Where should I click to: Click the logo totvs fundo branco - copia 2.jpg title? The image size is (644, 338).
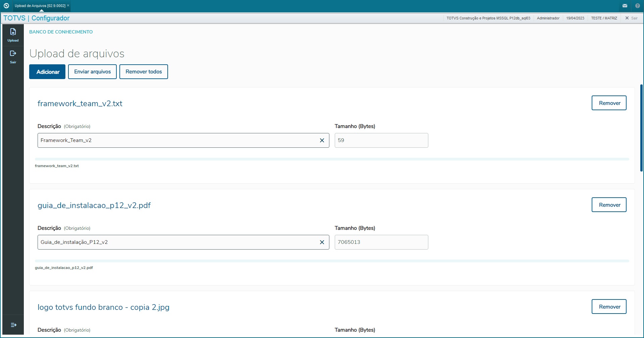pyautogui.click(x=103, y=307)
